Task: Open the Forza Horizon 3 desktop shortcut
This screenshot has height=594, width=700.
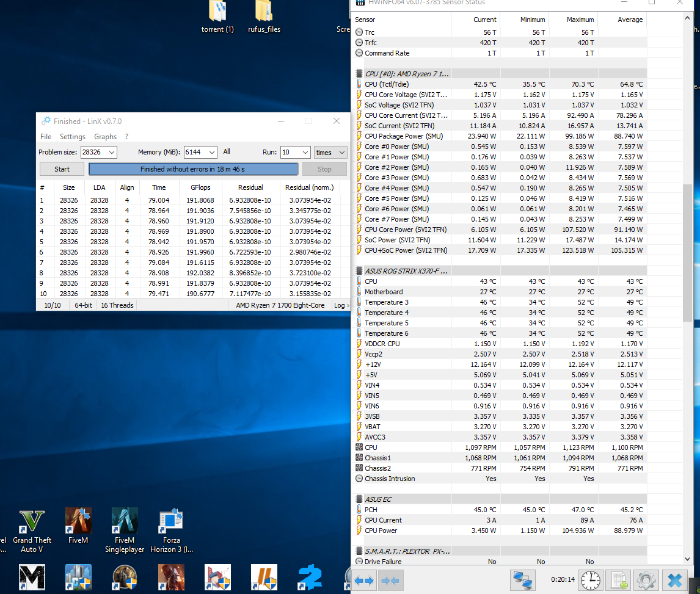Action: (x=172, y=530)
